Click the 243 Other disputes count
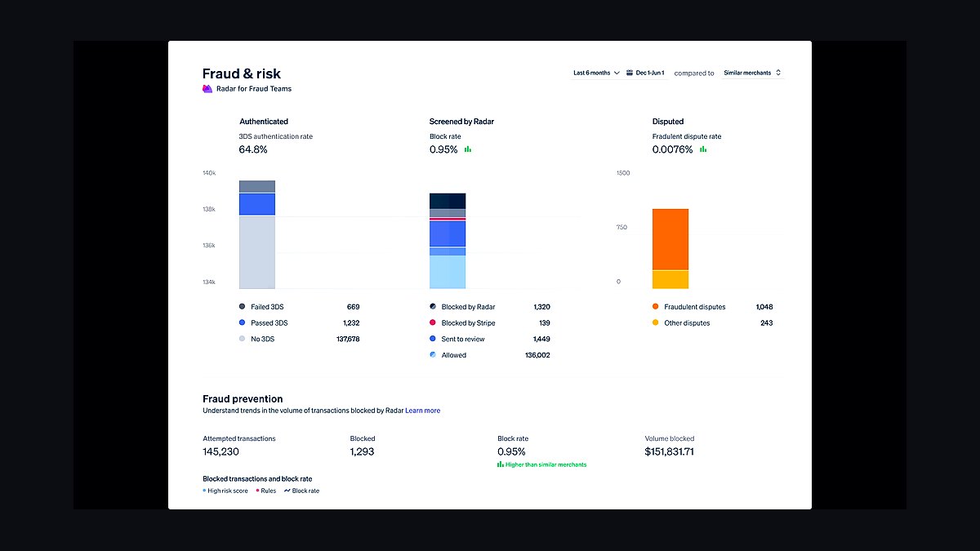This screenshot has width=980, height=551. coord(767,323)
